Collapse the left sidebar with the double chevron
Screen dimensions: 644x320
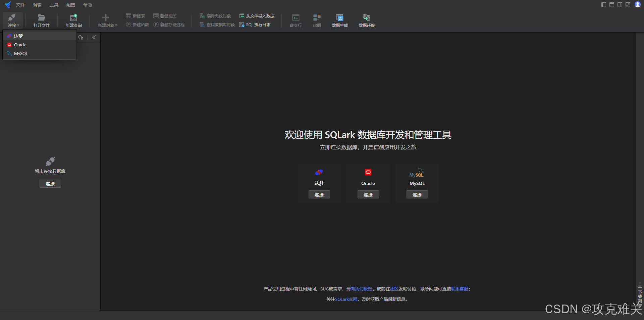[x=94, y=37]
